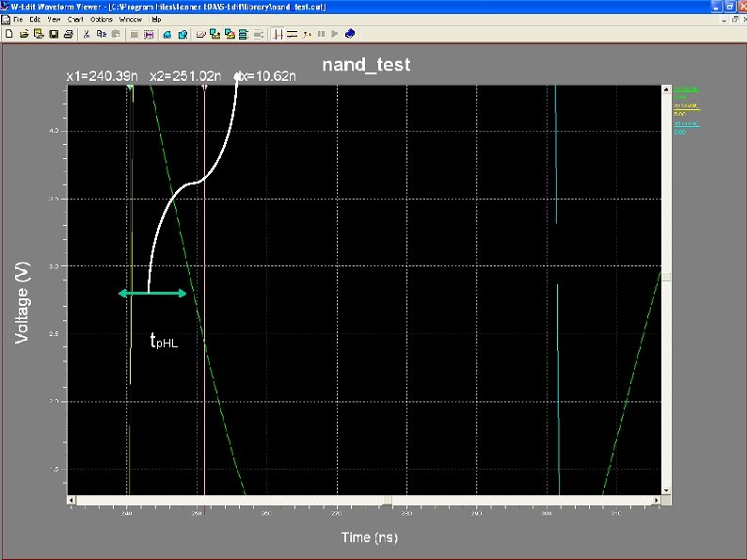
Task: Click the stacked charts layout icon
Action: click(x=244, y=34)
